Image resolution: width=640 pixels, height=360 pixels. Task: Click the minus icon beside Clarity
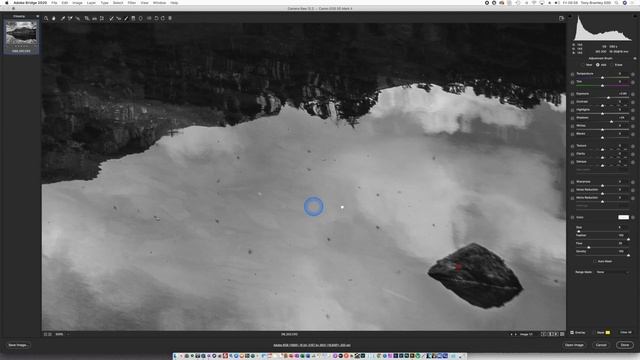572,154
